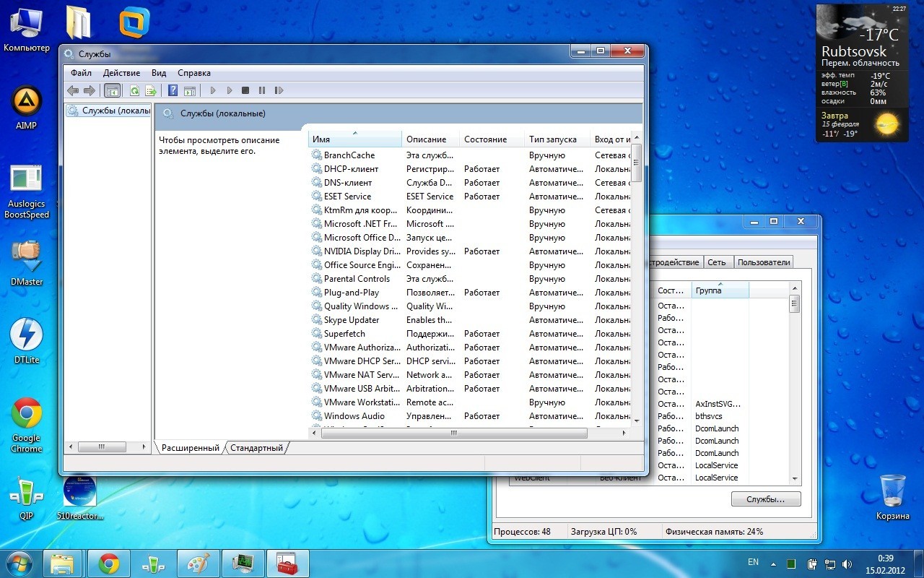The width and height of the screenshot is (924, 578).
Task: Click the Chrome taskbar button
Action: [x=109, y=564]
